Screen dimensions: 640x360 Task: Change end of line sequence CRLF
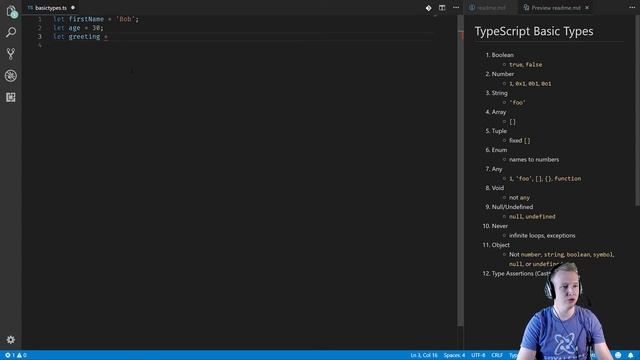[497, 355]
